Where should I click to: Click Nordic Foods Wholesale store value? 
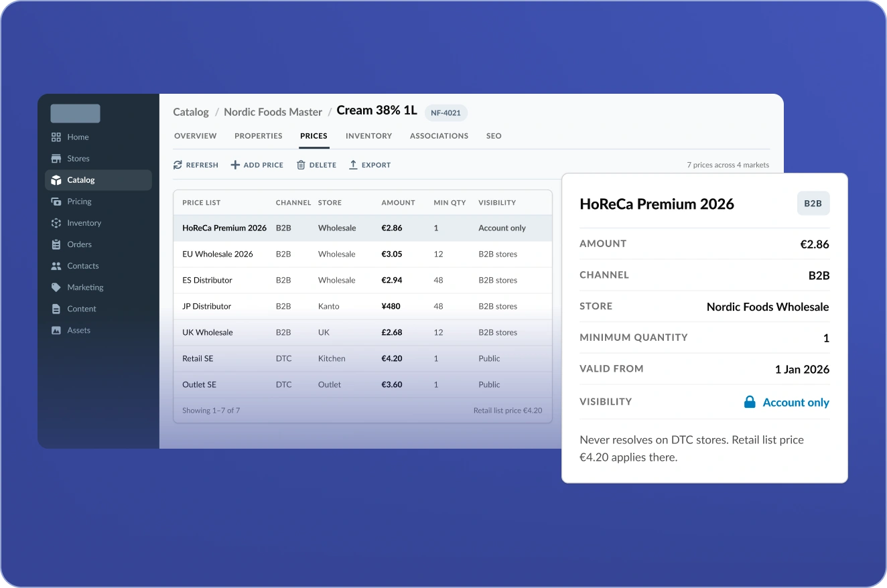tap(768, 307)
